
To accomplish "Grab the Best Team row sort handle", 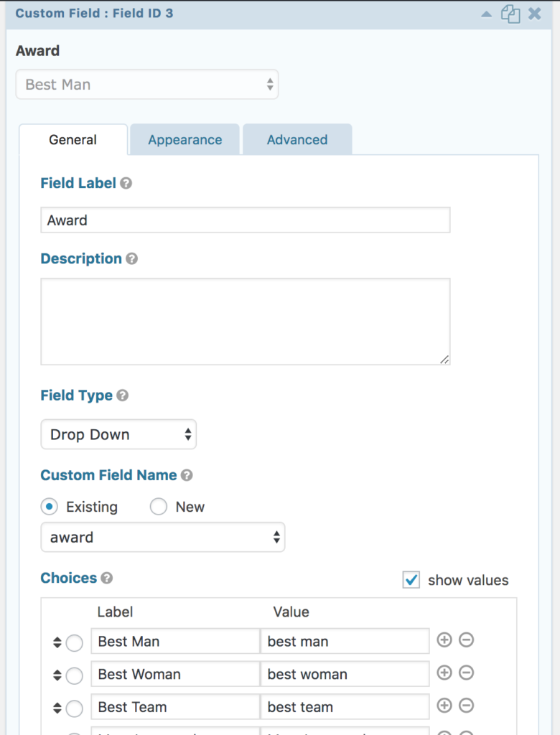I will [x=57, y=708].
